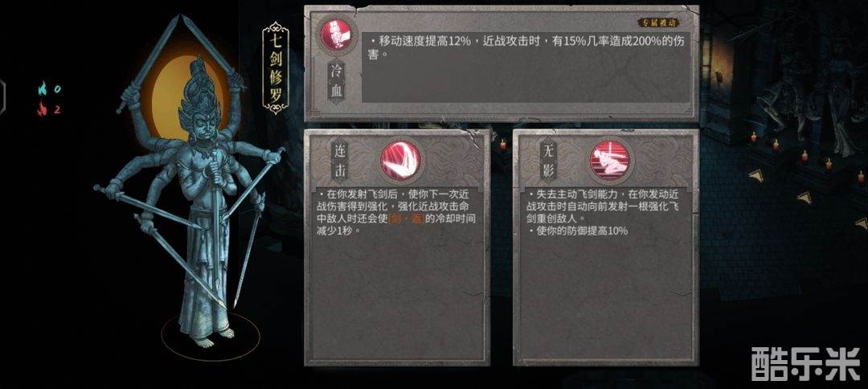Viewport: 868px width, 389px height.
Task: Click the 七剑修罗 name banner
Action: [x=275, y=68]
